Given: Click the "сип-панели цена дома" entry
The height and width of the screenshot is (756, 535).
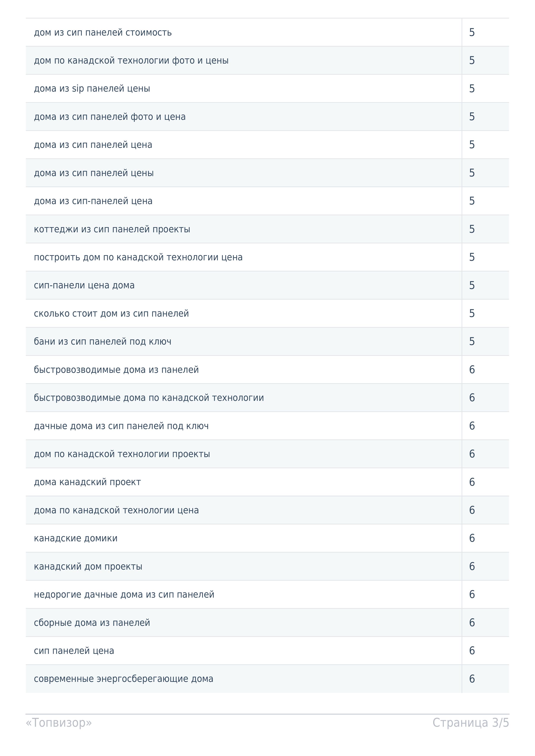Looking at the screenshot, I should 84,285.
